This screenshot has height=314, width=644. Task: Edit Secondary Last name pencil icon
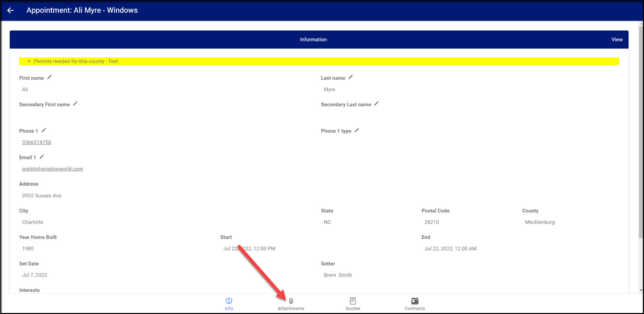(376, 104)
